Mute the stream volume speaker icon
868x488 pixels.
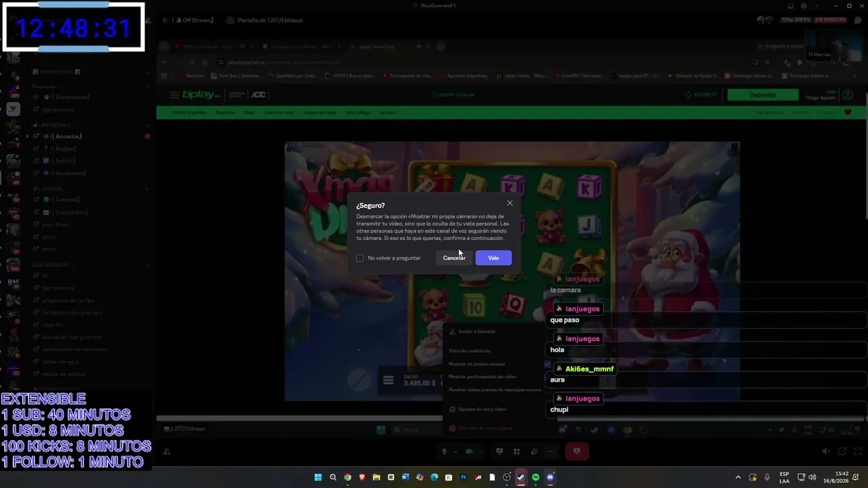point(826,451)
